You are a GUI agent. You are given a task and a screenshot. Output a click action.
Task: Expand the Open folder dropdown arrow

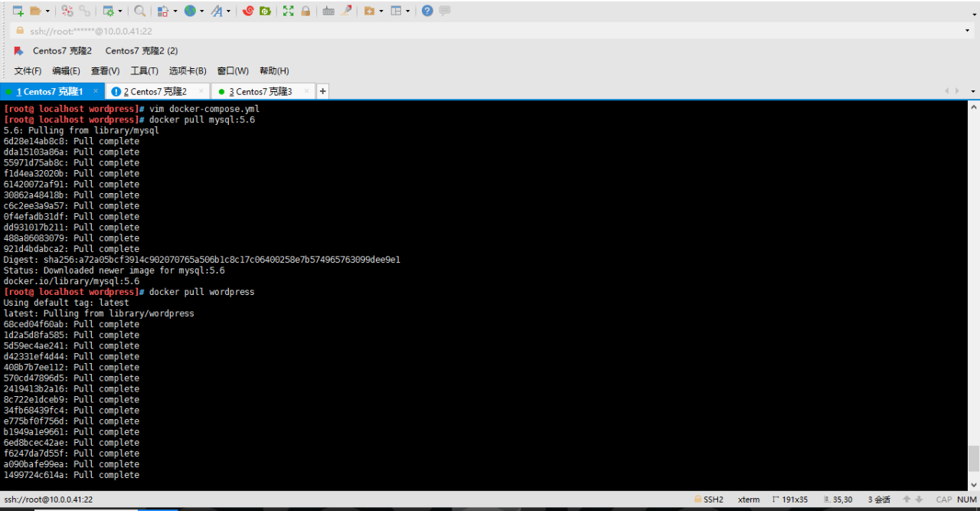[47, 11]
